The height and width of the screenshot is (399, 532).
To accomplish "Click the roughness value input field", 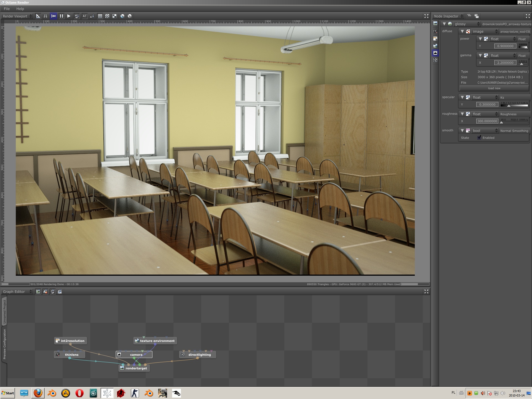I will coord(487,121).
